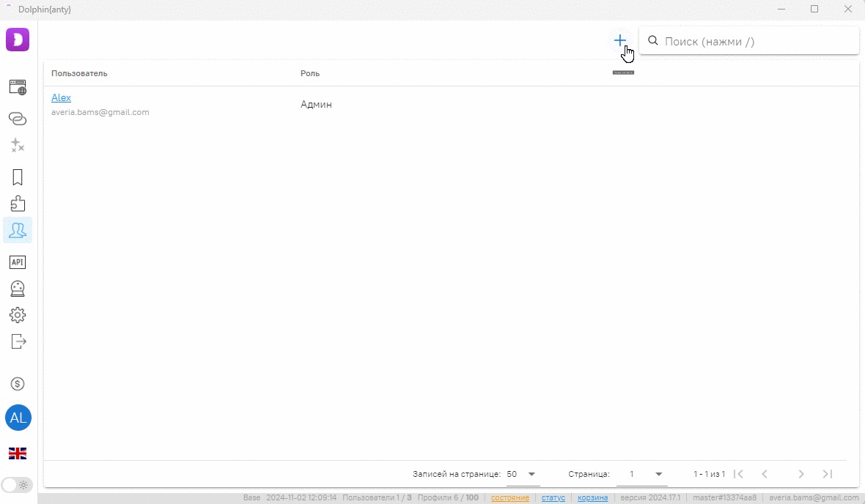Open the bookmarks sidebar icon
Image resolution: width=865 pixels, height=504 pixels.
[x=18, y=177]
